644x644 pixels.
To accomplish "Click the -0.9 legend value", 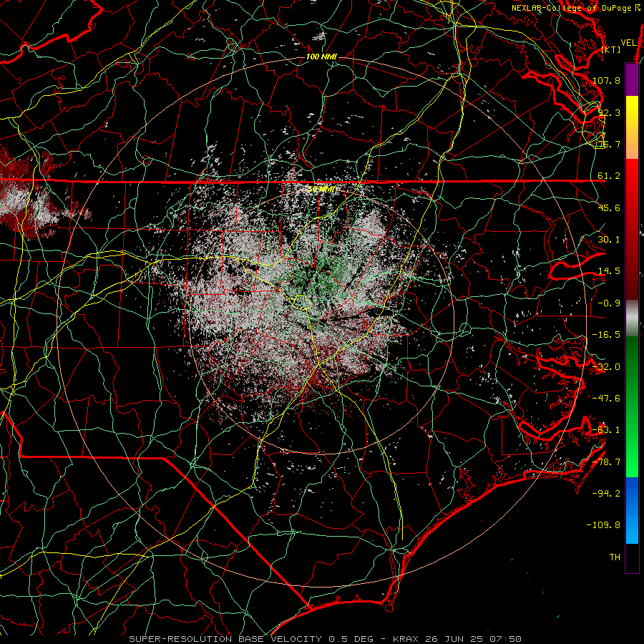I will coord(609,303).
